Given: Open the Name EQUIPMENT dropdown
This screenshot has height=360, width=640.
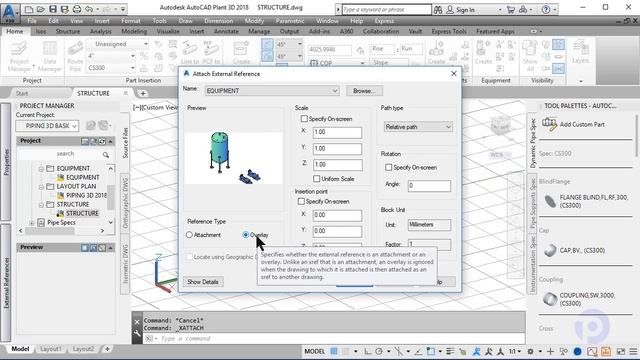Looking at the screenshot, I should tap(272, 91).
